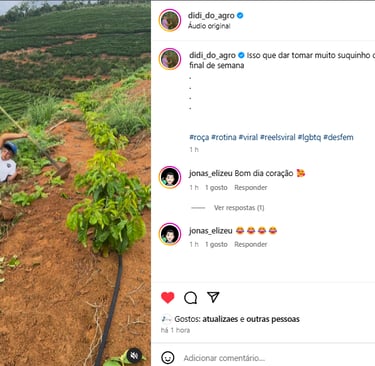Reply to the emoji-only comment by jonas_elizeu
The width and height of the screenshot is (375, 366).
pos(251,244)
